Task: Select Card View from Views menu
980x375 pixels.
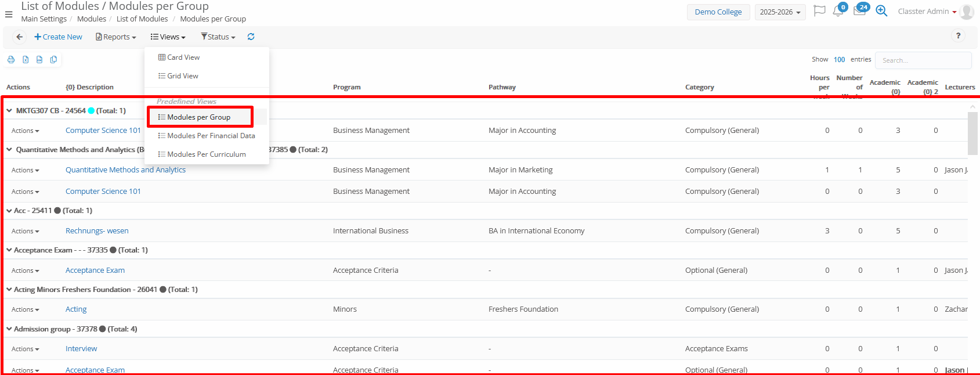Action: (183, 57)
